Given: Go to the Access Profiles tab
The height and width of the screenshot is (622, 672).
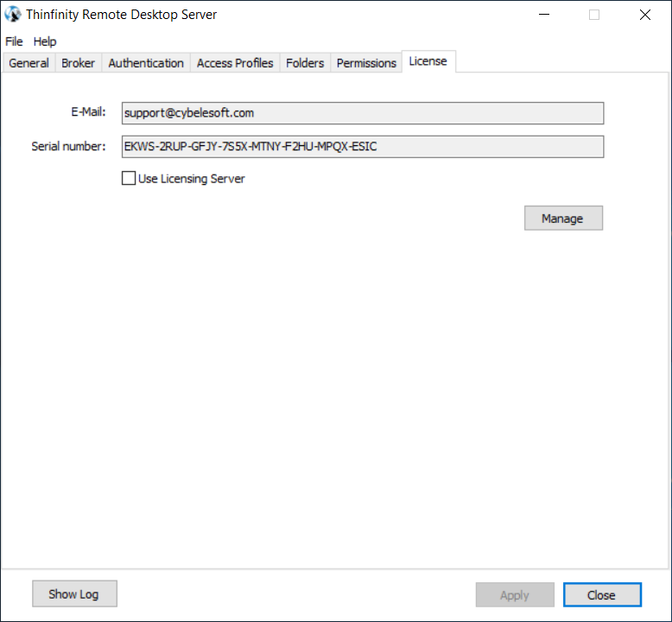Looking at the screenshot, I should pyautogui.click(x=235, y=63).
